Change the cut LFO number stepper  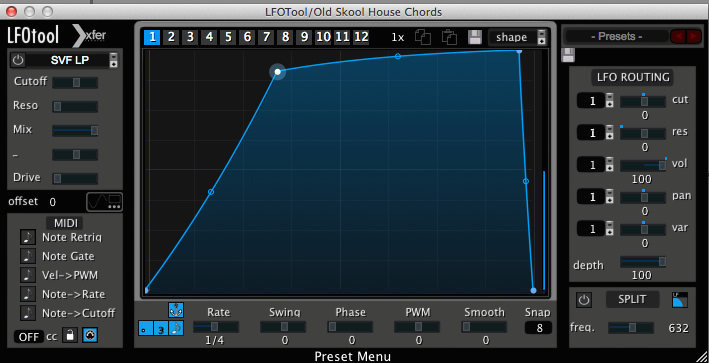pyautogui.click(x=610, y=101)
